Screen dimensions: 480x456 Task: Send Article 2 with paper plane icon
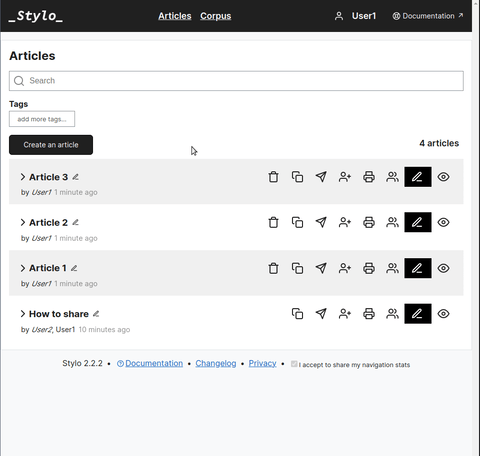click(x=321, y=222)
